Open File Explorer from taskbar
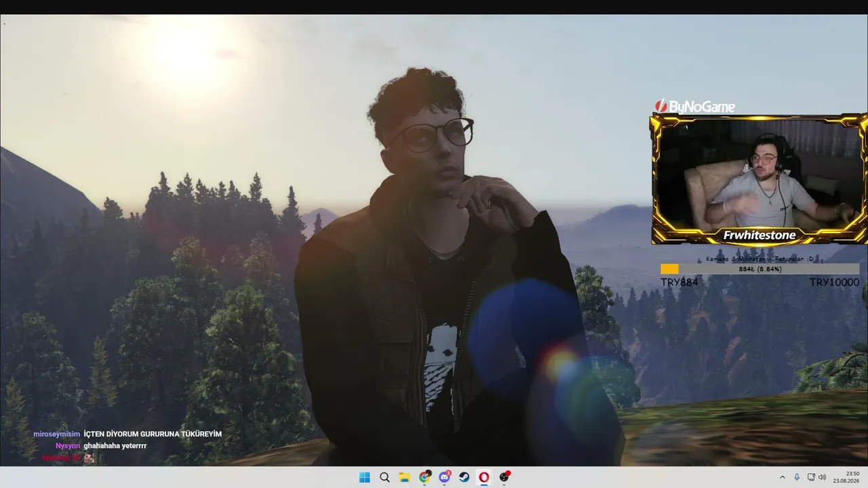 (x=404, y=477)
